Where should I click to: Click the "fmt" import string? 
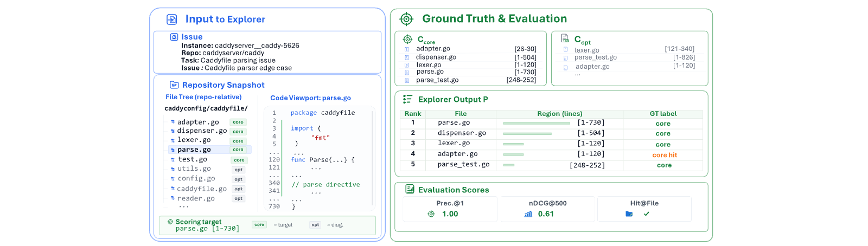coord(321,138)
